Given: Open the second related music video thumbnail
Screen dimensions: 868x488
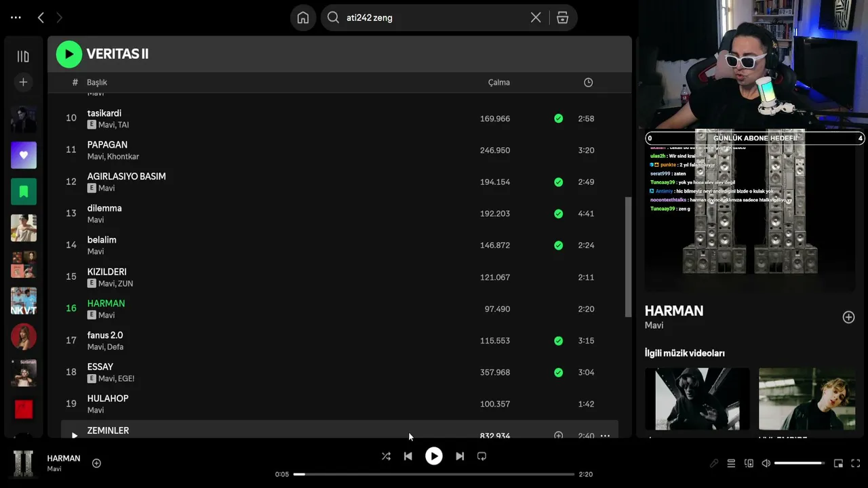Looking at the screenshot, I should (807, 399).
